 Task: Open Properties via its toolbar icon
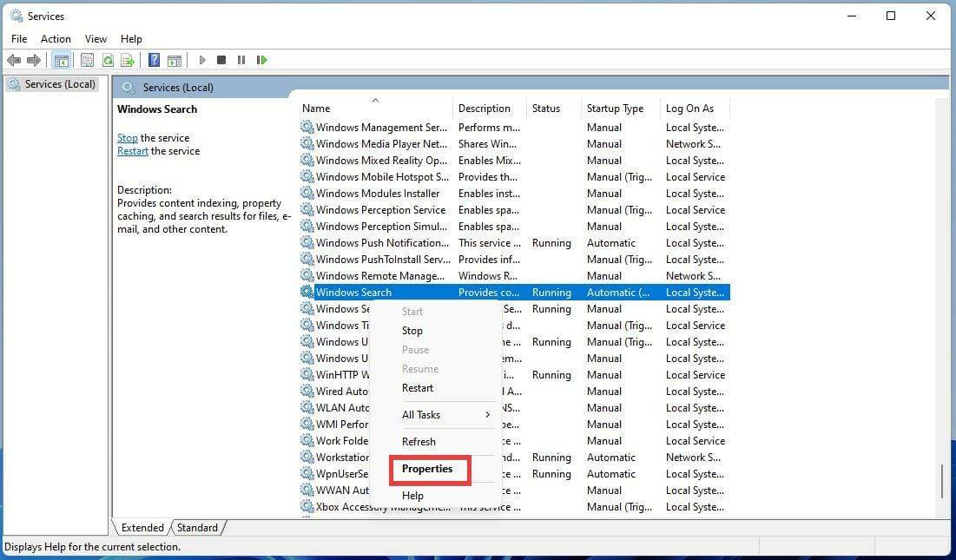pos(87,60)
